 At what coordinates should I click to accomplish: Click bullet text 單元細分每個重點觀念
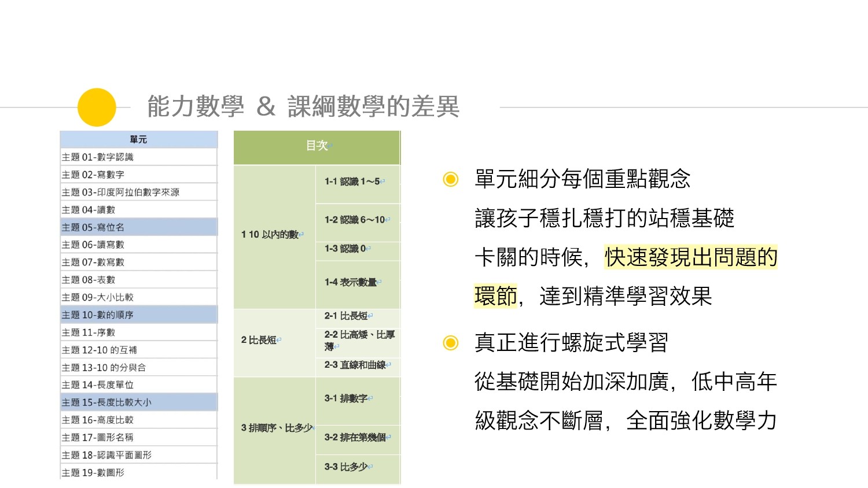[583, 179]
